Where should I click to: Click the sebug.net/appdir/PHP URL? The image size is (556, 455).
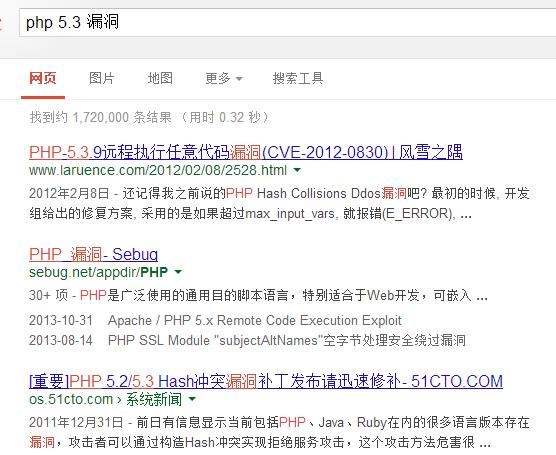pos(98,272)
